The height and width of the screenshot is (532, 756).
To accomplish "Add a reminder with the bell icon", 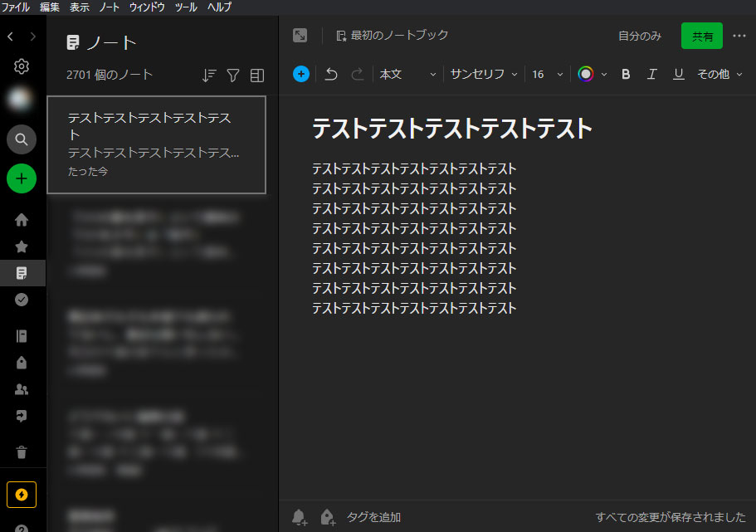I will (x=299, y=516).
